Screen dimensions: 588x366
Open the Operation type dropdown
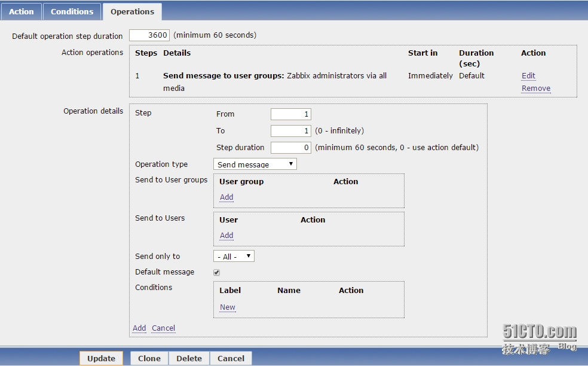[255, 164]
